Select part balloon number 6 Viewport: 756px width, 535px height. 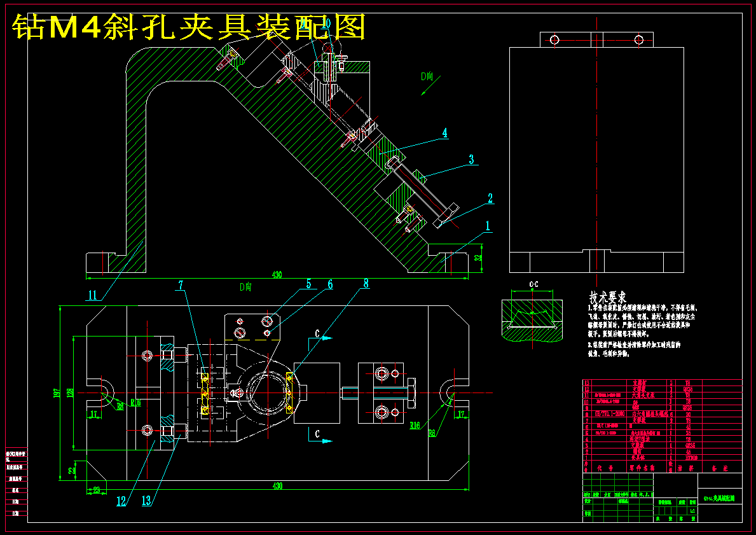(330, 284)
